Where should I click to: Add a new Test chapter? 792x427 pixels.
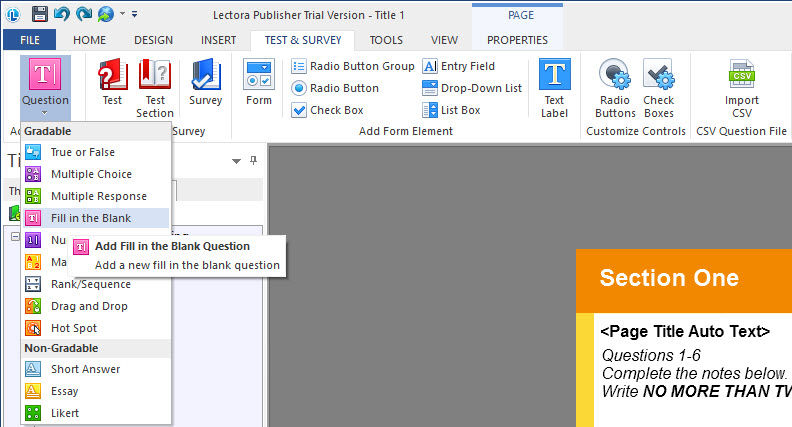pos(112,82)
